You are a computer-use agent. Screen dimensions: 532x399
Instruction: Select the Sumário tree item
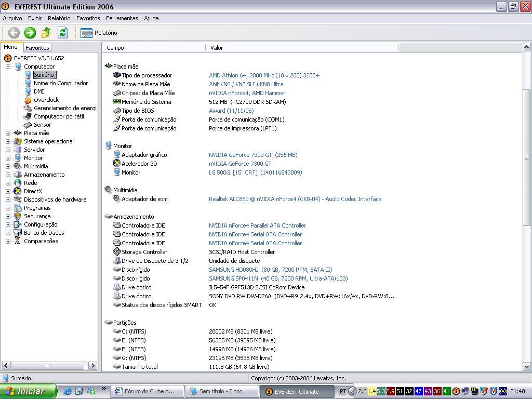point(44,75)
